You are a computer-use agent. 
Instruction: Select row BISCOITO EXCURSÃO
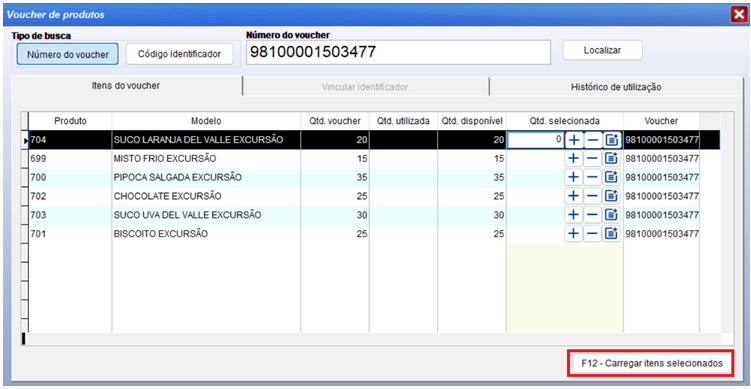[x=374, y=234]
